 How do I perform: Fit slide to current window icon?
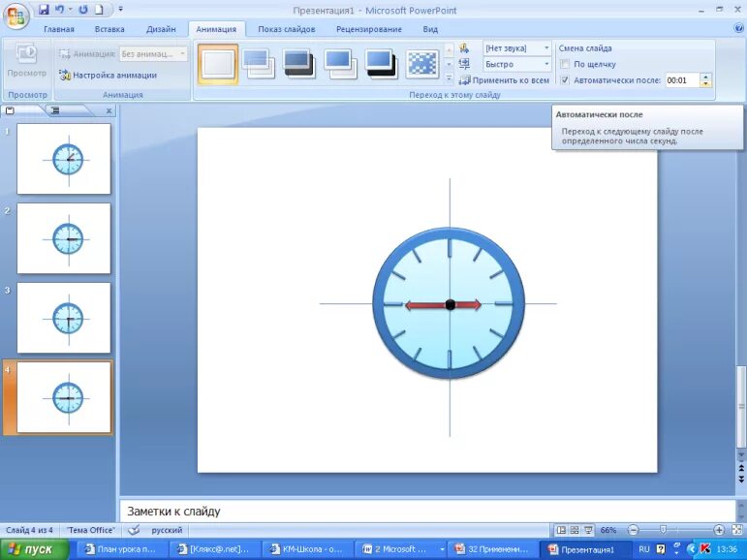(x=736, y=530)
